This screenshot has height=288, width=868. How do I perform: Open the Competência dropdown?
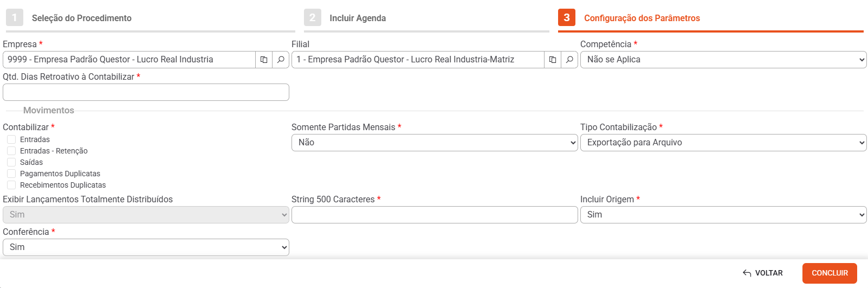(723, 60)
